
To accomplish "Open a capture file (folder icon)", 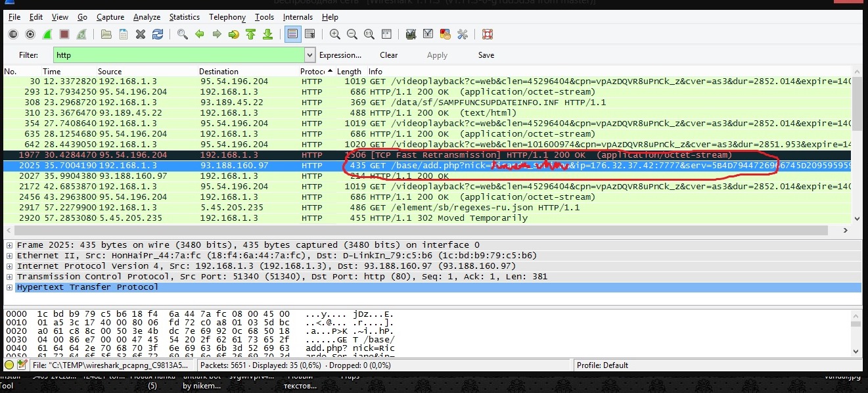I will click(106, 34).
